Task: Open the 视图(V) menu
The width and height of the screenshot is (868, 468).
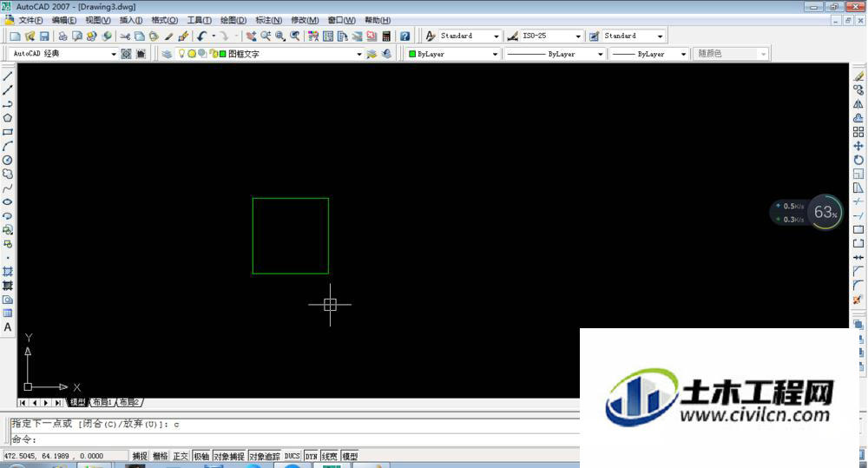Action: [98, 20]
